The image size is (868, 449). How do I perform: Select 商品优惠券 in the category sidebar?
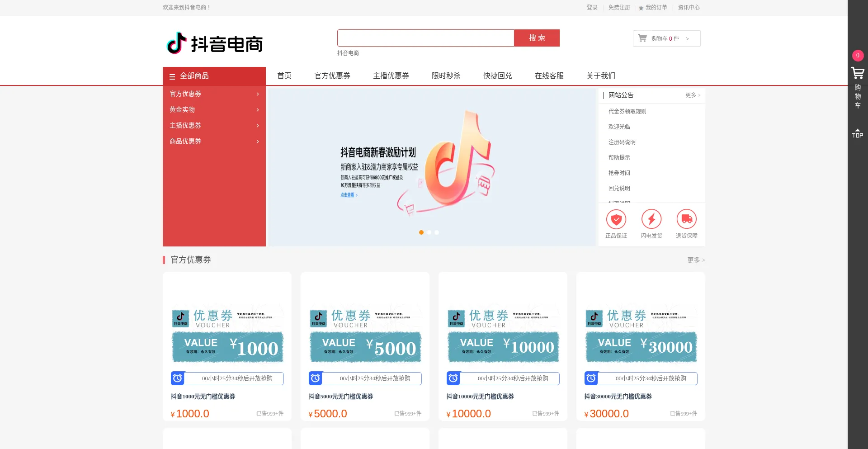185,142
